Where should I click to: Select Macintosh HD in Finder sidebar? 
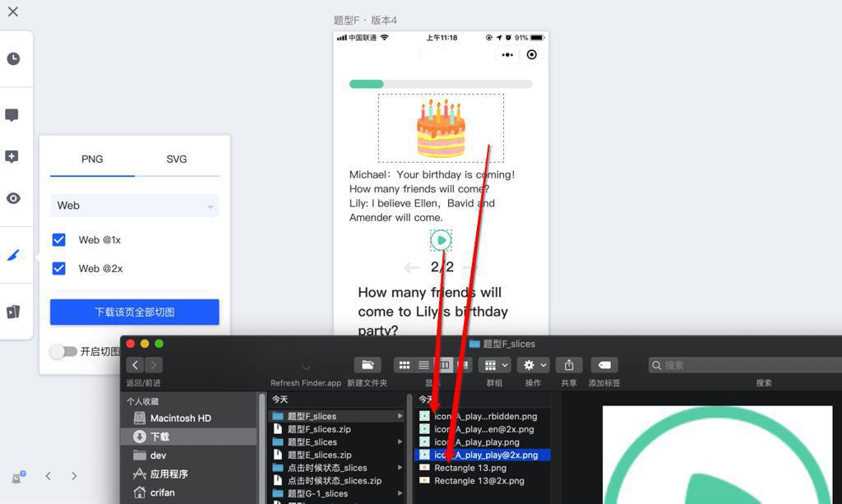point(189,418)
